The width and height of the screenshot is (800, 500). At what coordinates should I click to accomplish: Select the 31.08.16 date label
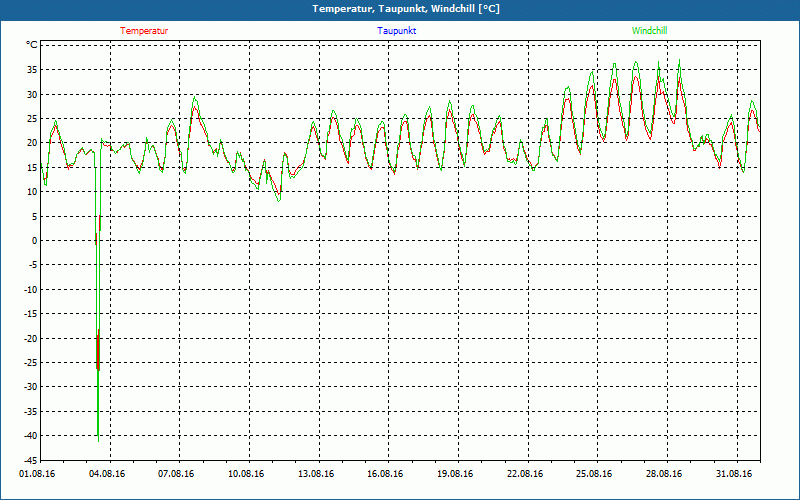734,473
